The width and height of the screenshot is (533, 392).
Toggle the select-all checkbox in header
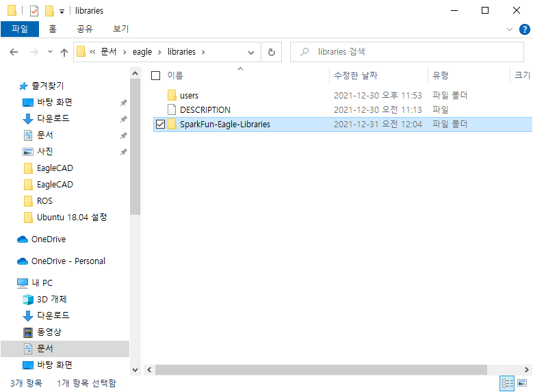(156, 75)
